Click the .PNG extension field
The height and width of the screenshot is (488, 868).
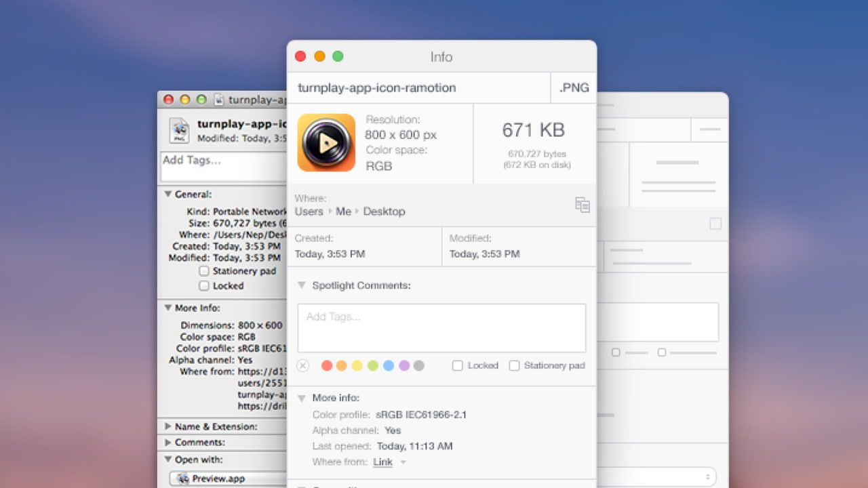point(574,87)
